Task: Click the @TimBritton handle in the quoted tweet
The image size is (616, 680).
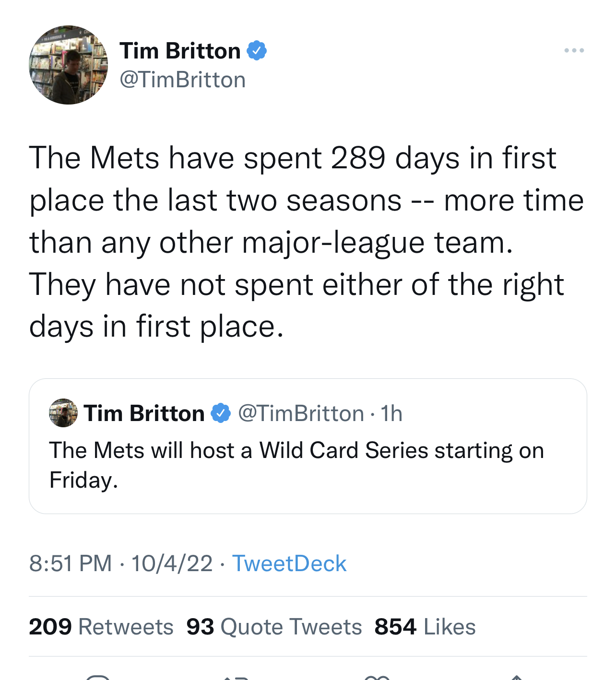Action: (301, 413)
